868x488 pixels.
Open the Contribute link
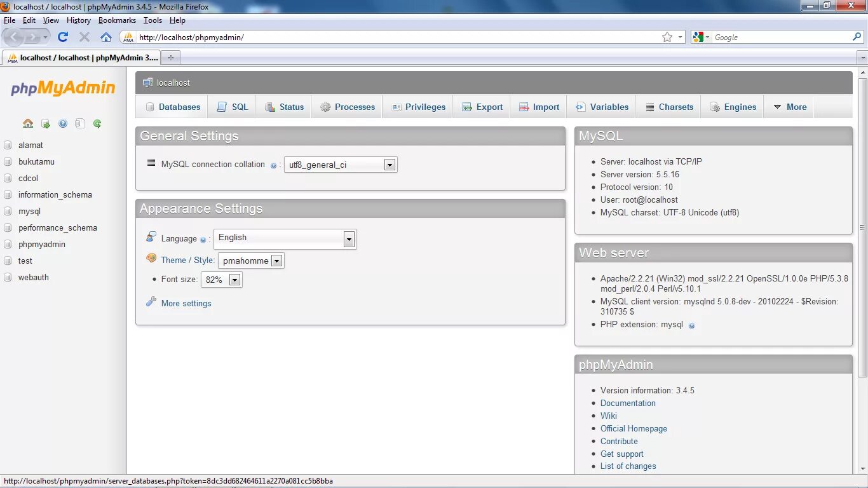coord(619,441)
